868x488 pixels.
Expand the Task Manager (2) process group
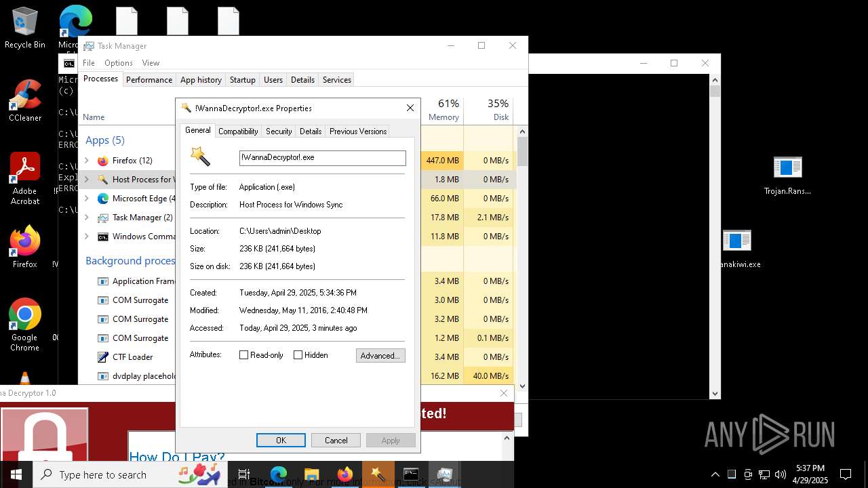point(86,218)
